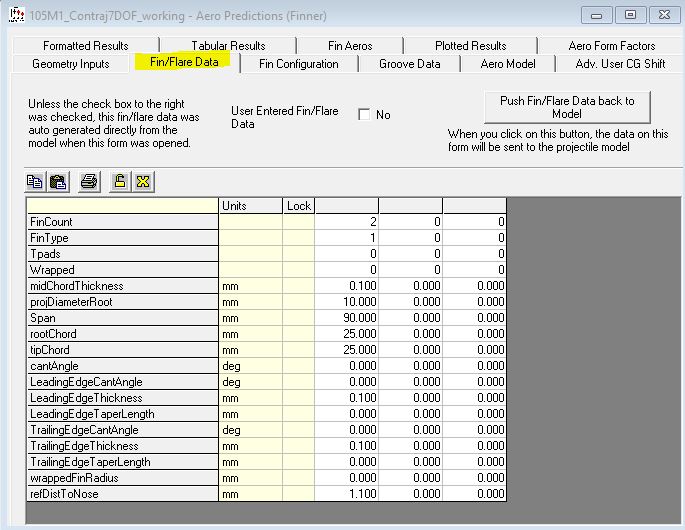685x530 pixels.
Task: Maximize the Aero Predictions window
Action: tap(630, 14)
